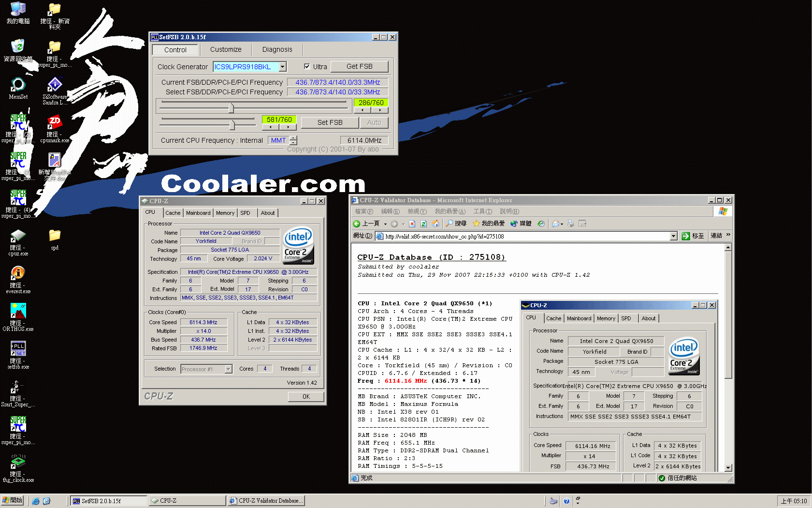Open the IE Search (搜尋) toolbar item
The width and height of the screenshot is (812, 508).
[x=456, y=224]
